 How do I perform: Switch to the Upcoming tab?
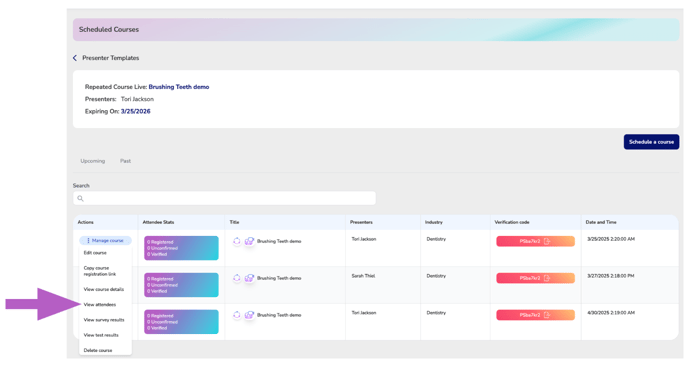click(93, 161)
